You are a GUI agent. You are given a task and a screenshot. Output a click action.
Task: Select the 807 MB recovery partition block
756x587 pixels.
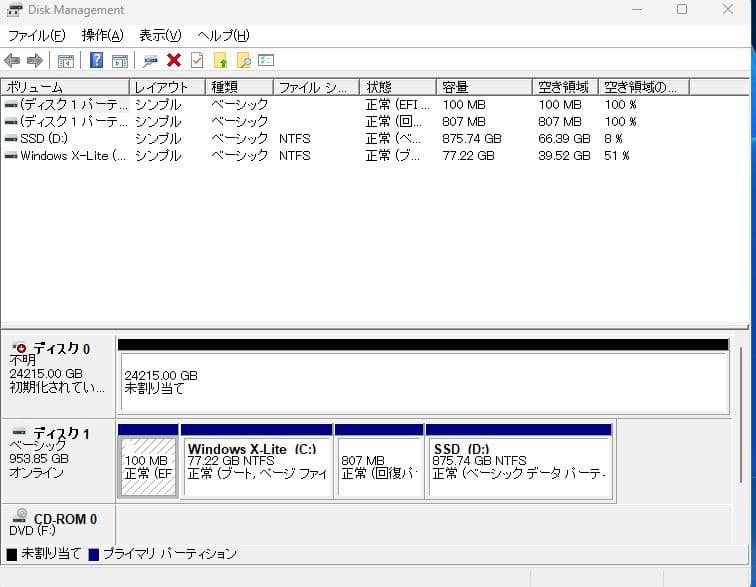(379, 462)
